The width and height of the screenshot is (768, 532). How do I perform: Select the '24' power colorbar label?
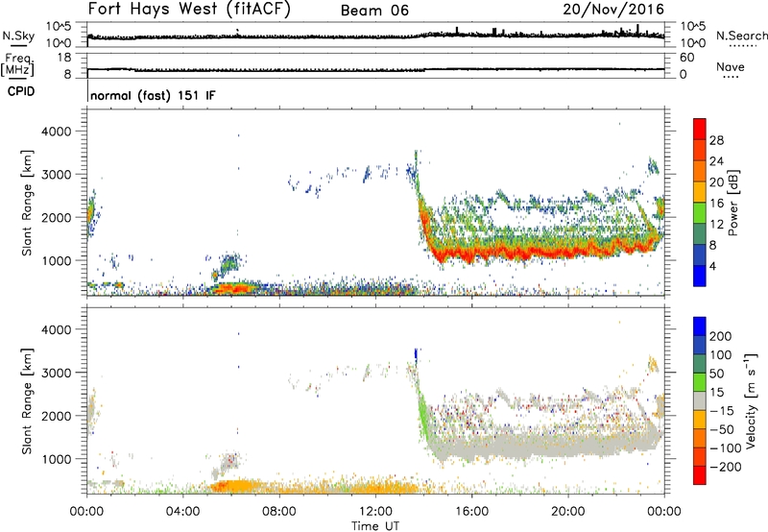716,161
